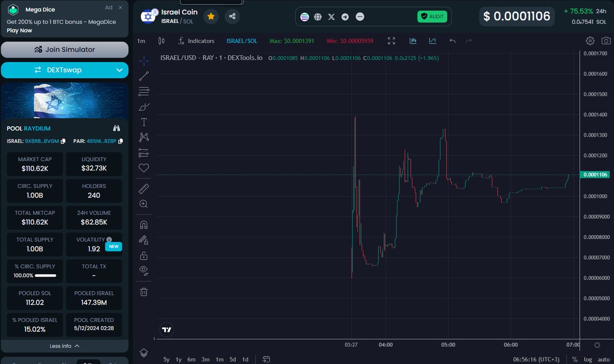Image resolution: width=614 pixels, height=364 pixels.
Task: Take a chart snapshot camera icon
Action: [x=606, y=41]
